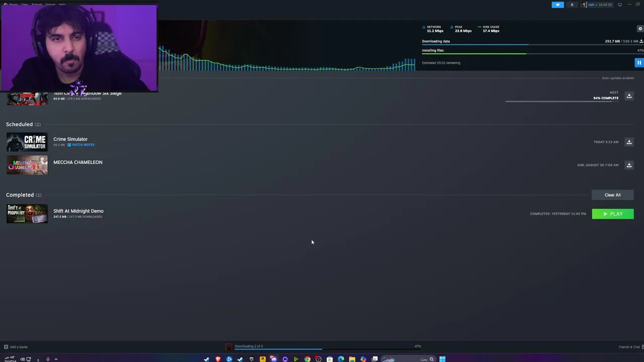
Task: Click the Network speed stat
Action: point(433,29)
